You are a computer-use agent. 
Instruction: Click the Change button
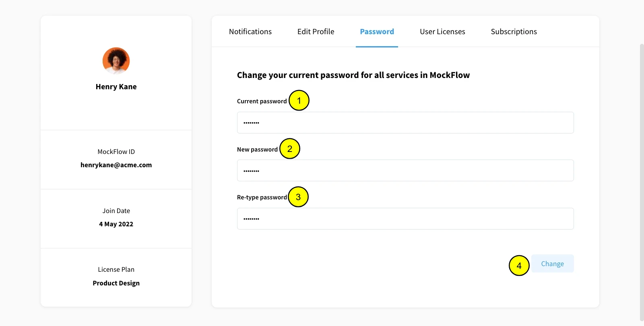pos(552,264)
